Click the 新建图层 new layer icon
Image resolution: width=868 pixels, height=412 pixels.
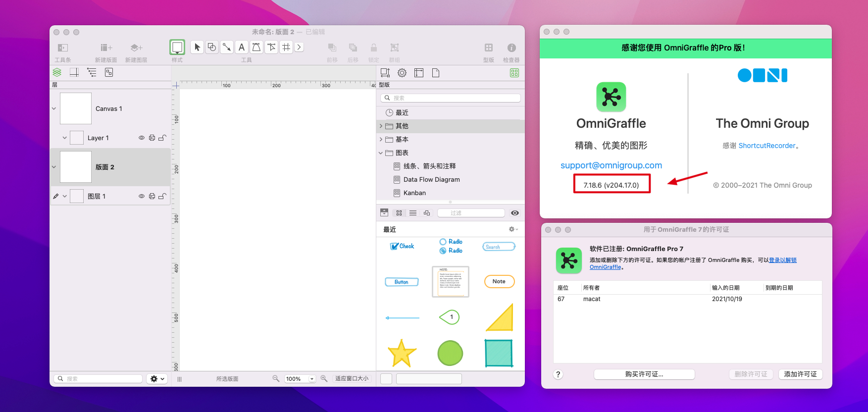coord(136,48)
